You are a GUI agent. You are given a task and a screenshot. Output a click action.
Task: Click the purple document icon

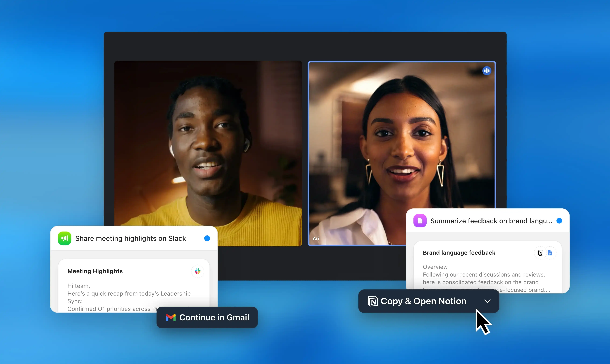point(420,221)
